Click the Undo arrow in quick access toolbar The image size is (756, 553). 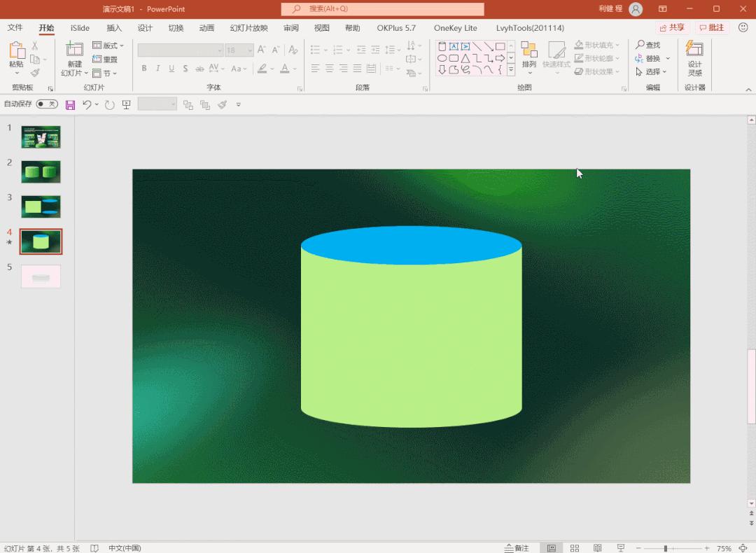(x=87, y=104)
